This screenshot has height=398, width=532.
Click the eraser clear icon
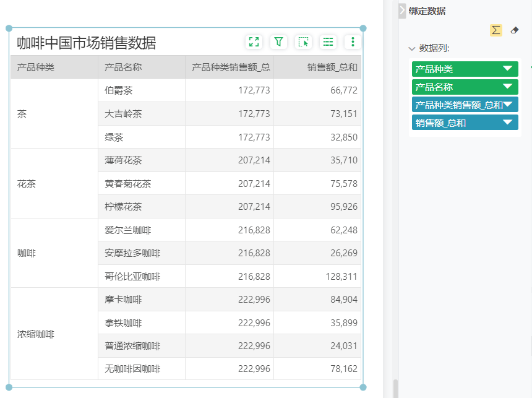point(514,30)
